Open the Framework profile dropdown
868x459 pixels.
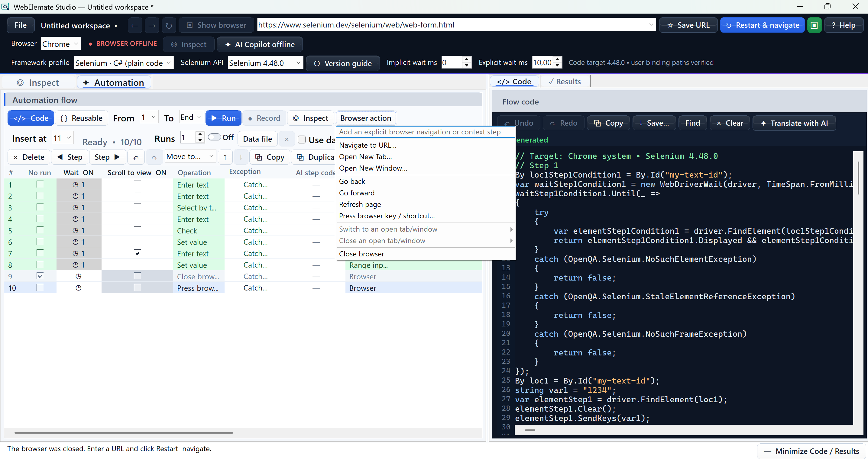124,63
